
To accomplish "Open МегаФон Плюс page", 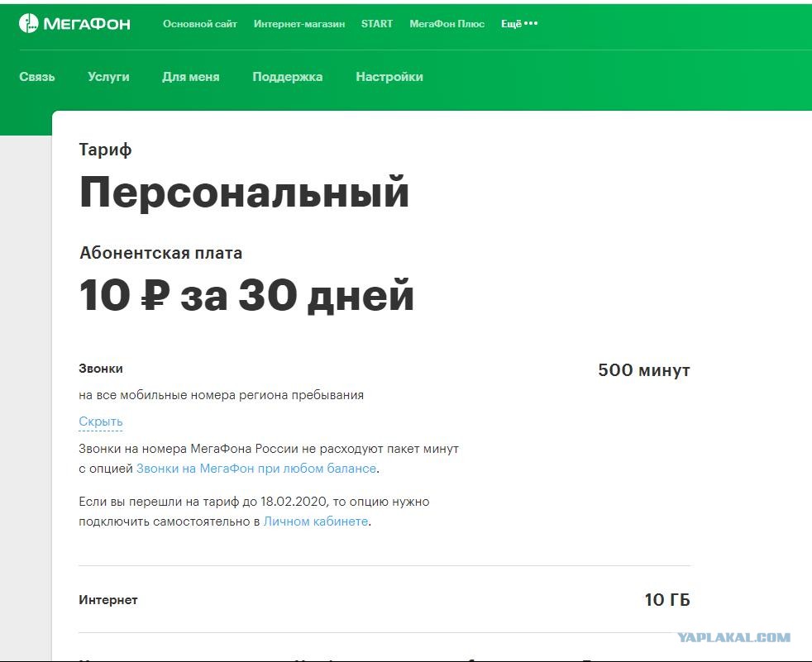I will click(447, 24).
